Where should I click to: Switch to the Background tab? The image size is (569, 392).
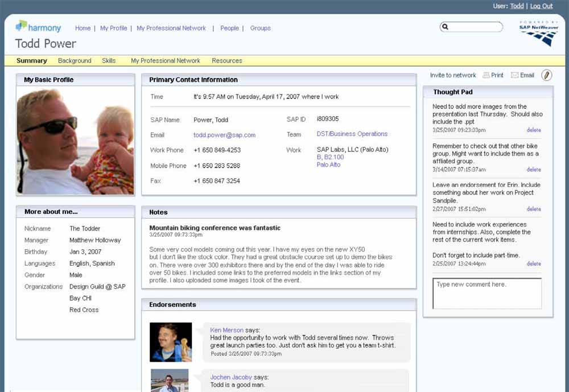coord(75,61)
